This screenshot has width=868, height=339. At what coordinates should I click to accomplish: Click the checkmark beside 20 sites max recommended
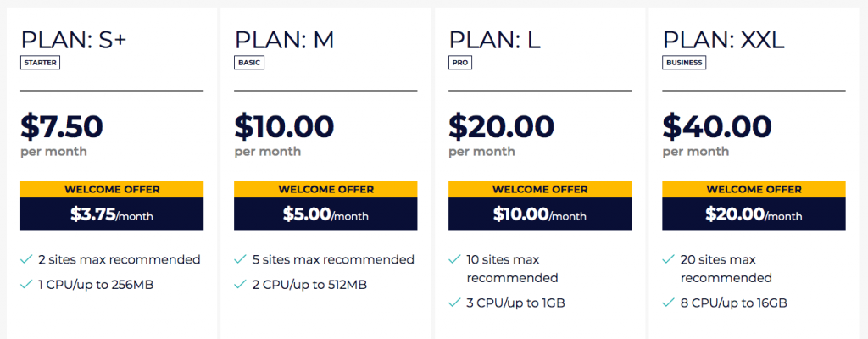668,259
